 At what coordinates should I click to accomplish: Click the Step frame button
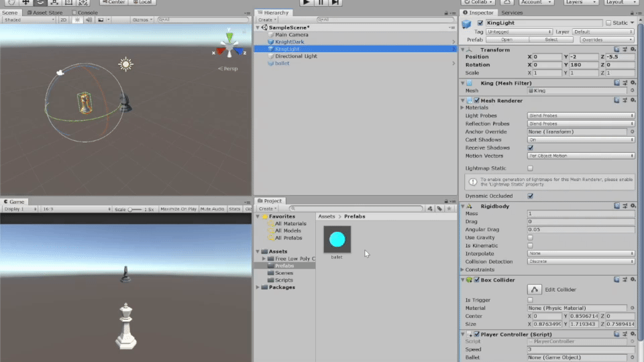click(335, 3)
